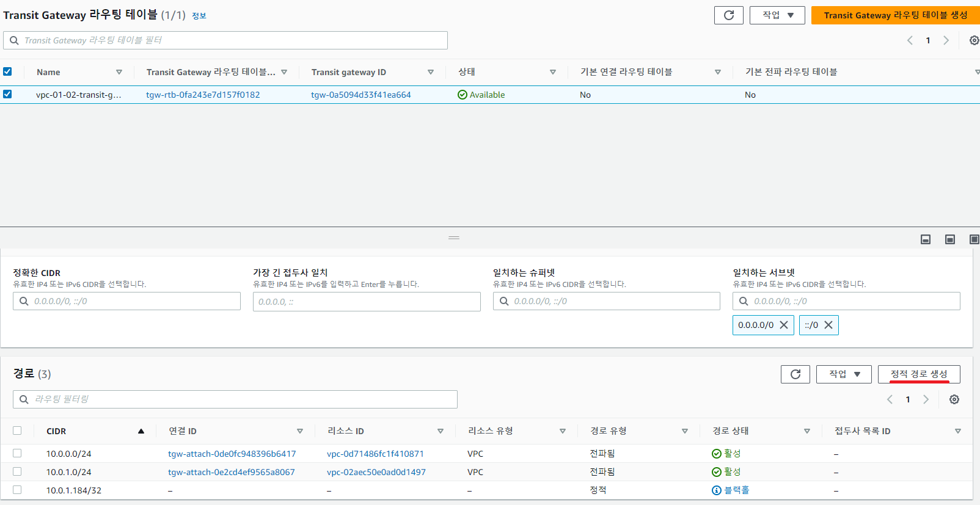Focus the 일치하는 슈퍼넷 search field
Screen dimensions: 980x505
(x=607, y=301)
